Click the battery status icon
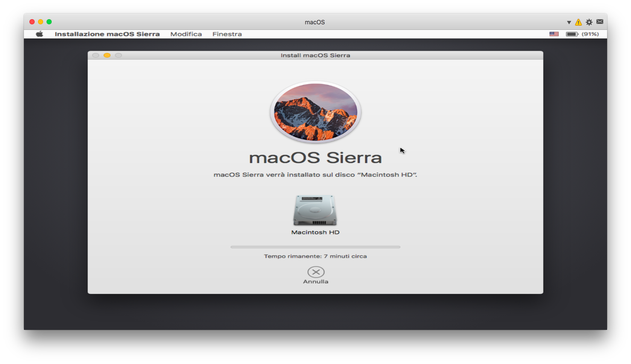 (572, 34)
